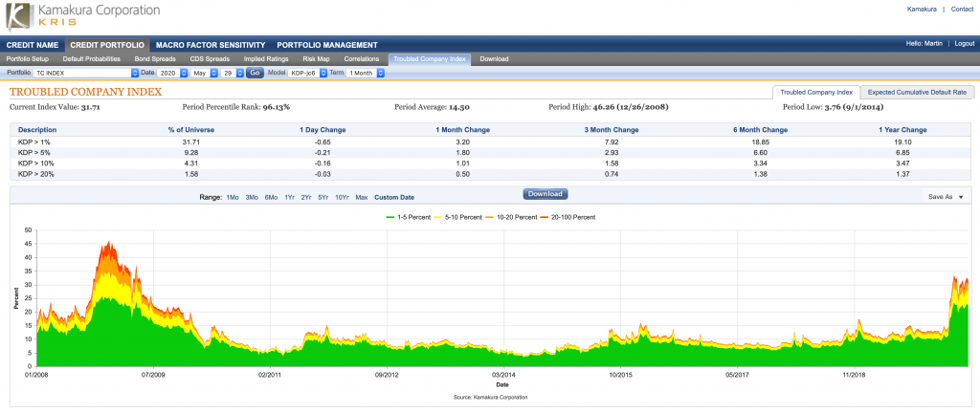This screenshot has height=413, width=980.
Task: Set range to 1Yr
Action: (x=289, y=197)
